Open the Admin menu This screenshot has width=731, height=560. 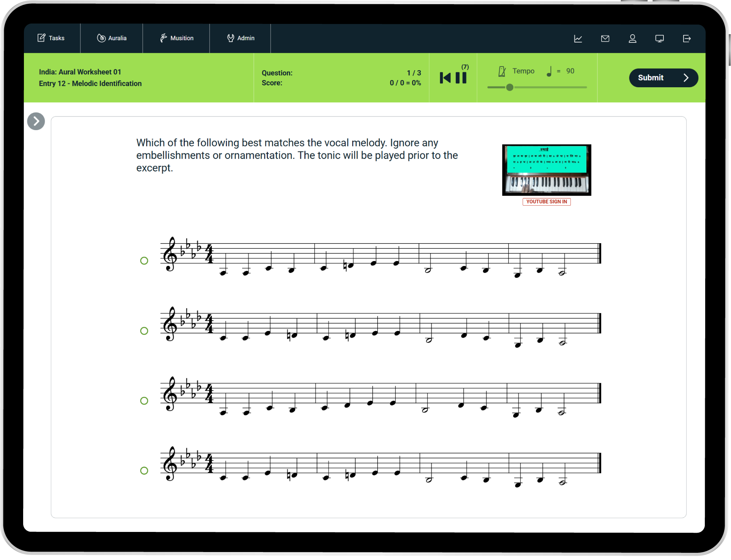(x=241, y=38)
